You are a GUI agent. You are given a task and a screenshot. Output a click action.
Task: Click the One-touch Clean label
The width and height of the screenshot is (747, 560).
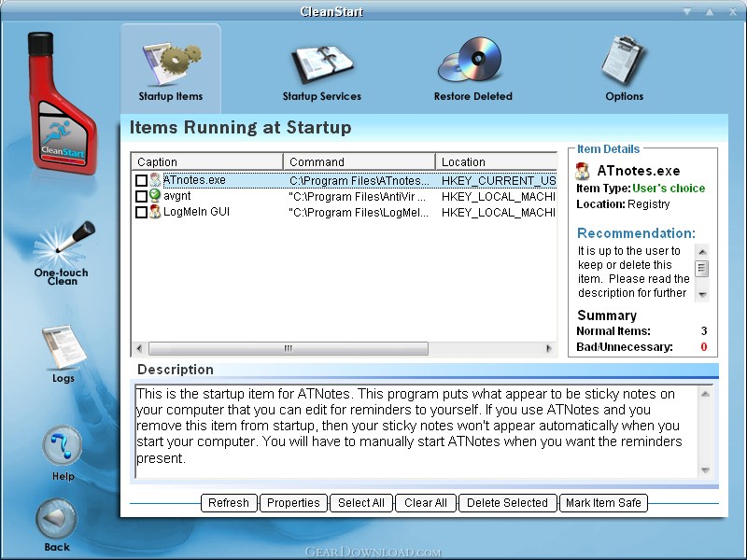(62, 276)
